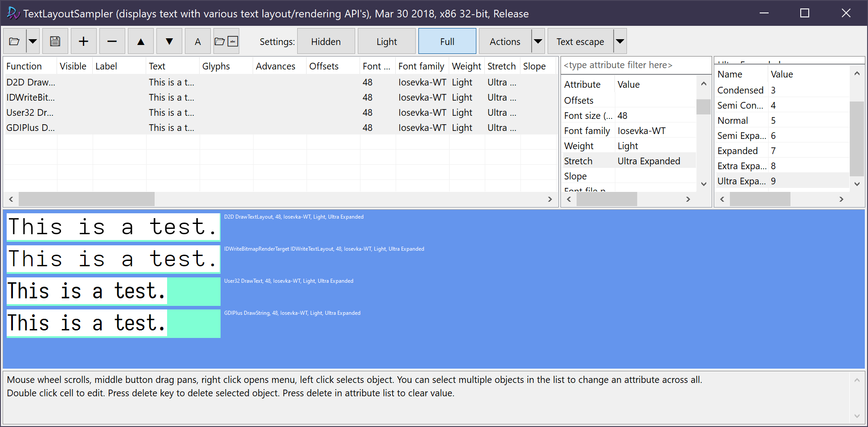Expand the Text escape dropdown arrow
868x427 pixels.
tap(620, 41)
